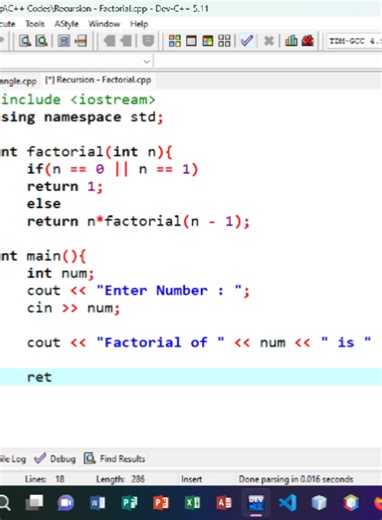Run the program via the window icon
Image resolution: width=382 pixels, height=520 pixels.
point(191,41)
